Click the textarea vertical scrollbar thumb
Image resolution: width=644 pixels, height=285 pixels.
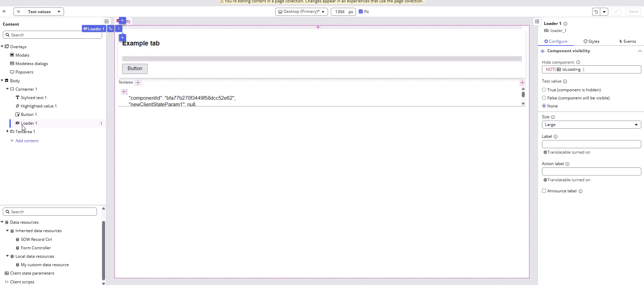pyautogui.click(x=523, y=95)
